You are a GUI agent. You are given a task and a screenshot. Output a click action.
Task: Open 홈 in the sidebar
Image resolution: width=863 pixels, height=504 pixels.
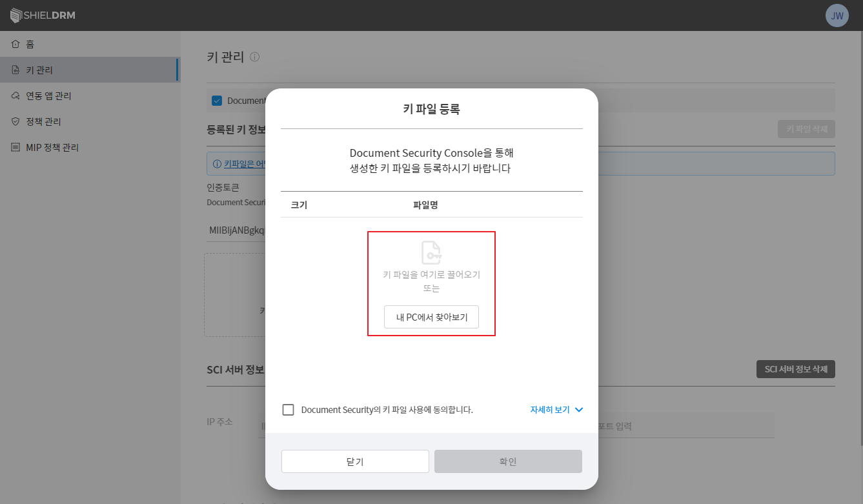[90, 44]
